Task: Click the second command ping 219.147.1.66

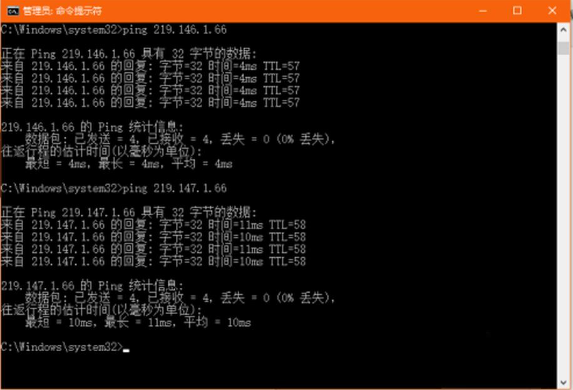Action: (x=114, y=188)
